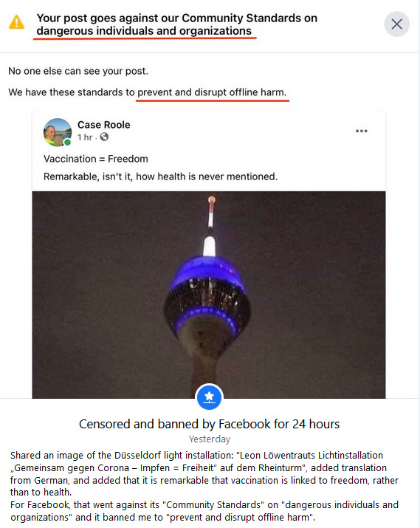Click 'No one else can see your post' notice
Screen dimensions: 420x528
tap(78, 71)
